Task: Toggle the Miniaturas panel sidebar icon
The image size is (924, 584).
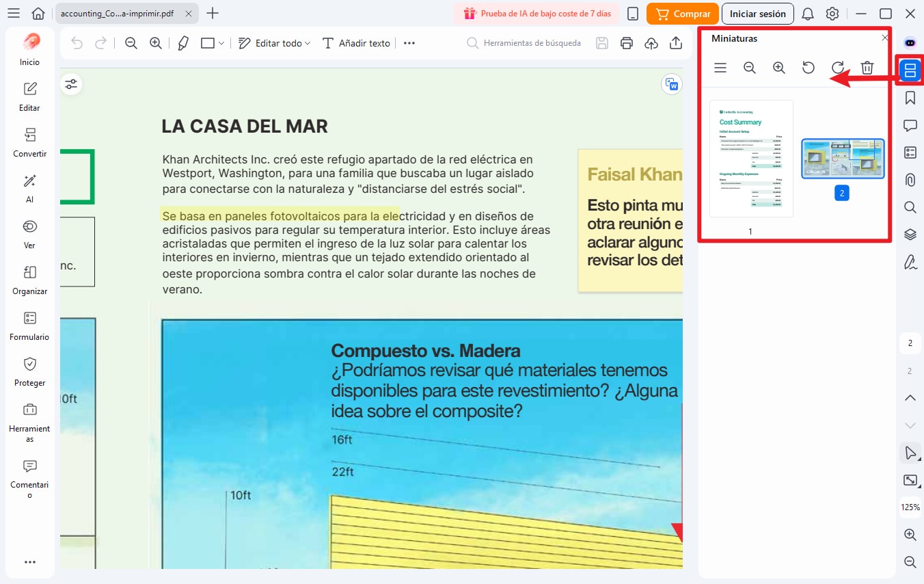Action: [910, 69]
